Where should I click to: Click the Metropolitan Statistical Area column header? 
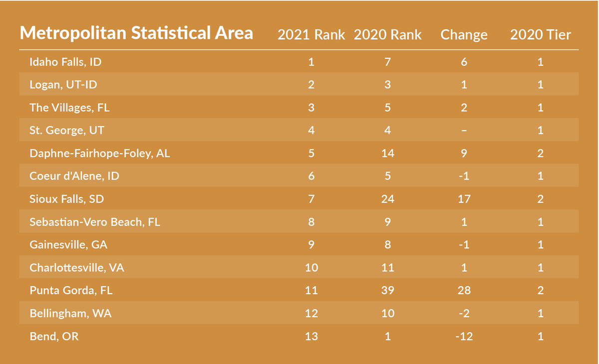(136, 33)
